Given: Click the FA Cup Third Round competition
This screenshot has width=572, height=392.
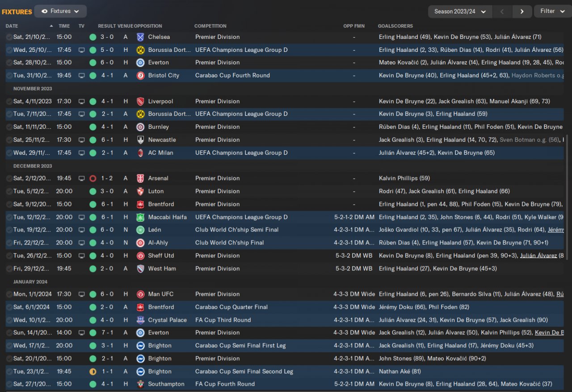Looking at the screenshot, I should 223,320.
